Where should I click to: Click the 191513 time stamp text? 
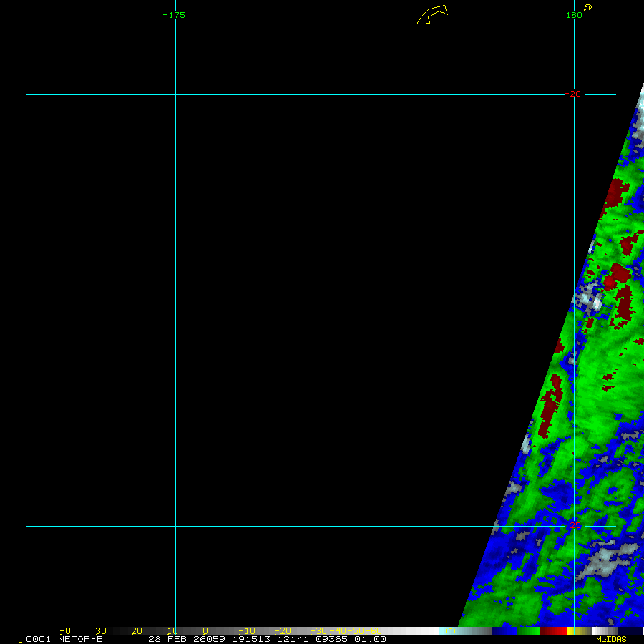tap(250, 639)
